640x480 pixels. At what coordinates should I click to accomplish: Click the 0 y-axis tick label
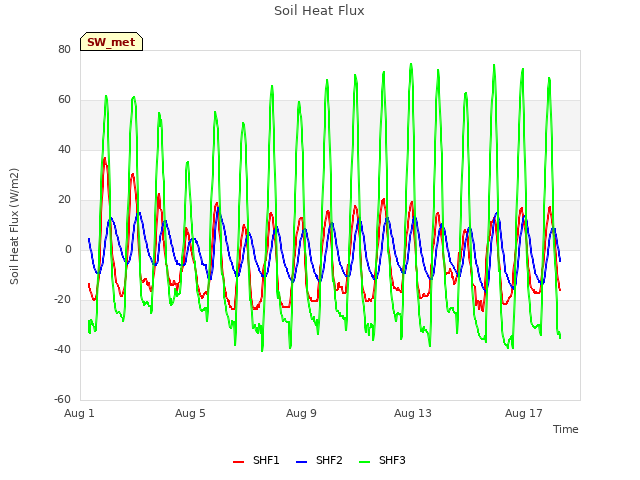coord(68,249)
